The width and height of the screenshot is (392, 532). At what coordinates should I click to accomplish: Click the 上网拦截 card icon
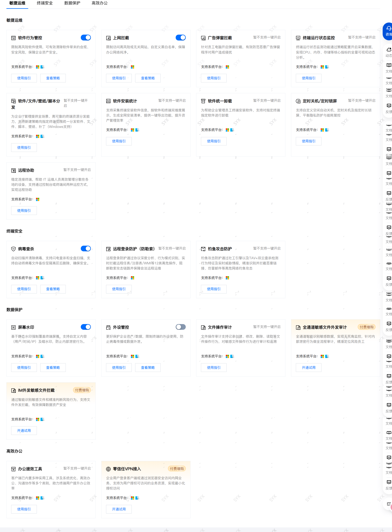pos(108,38)
